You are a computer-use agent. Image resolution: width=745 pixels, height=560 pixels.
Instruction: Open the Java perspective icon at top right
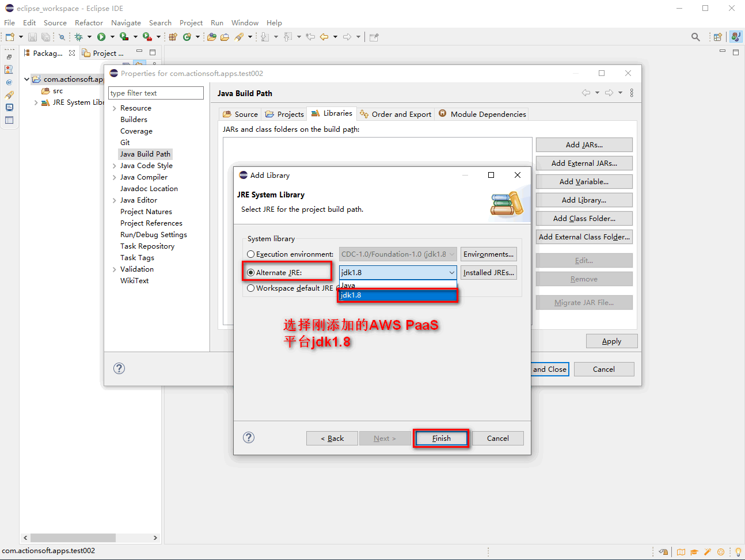click(x=735, y=37)
